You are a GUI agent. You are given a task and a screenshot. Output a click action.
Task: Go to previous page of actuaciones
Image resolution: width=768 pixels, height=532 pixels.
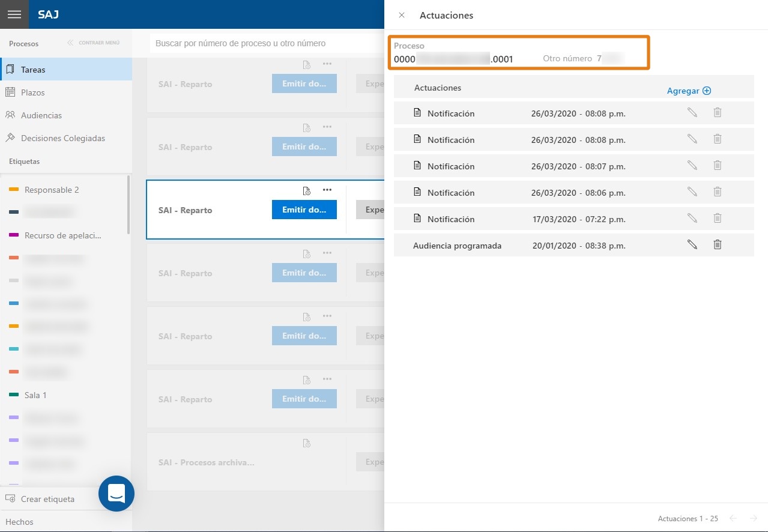(733, 518)
